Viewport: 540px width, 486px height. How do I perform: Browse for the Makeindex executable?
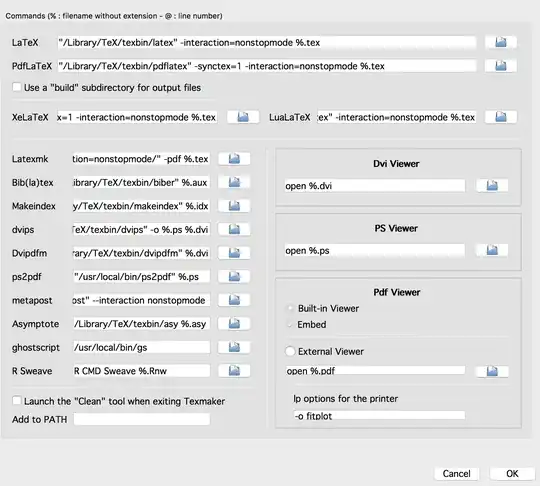234,206
